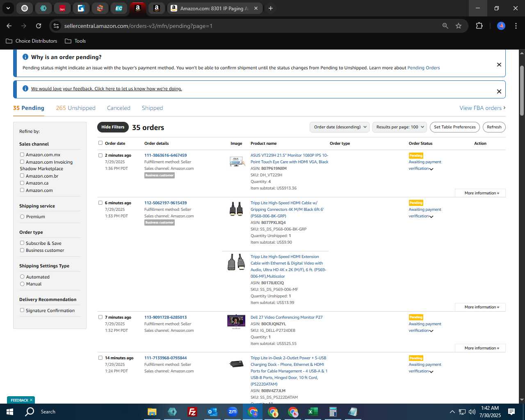Viewport: 525px width, 420px height.
Task: Check the Subscribe & Save order type
Action: pos(22,243)
